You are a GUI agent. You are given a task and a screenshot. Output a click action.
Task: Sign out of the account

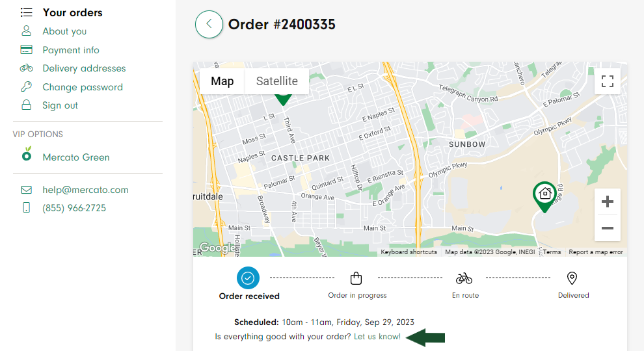pos(60,105)
